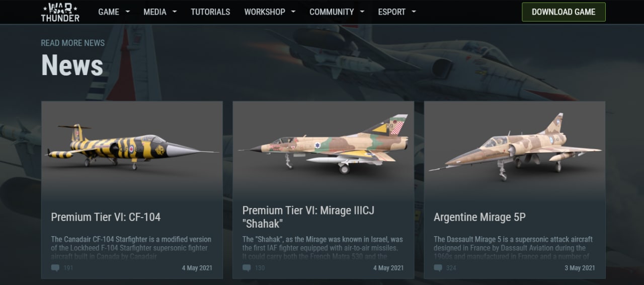644x285 pixels.
Task: Click the DOWNLOAD GAME button
Action: (x=563, y=12)
